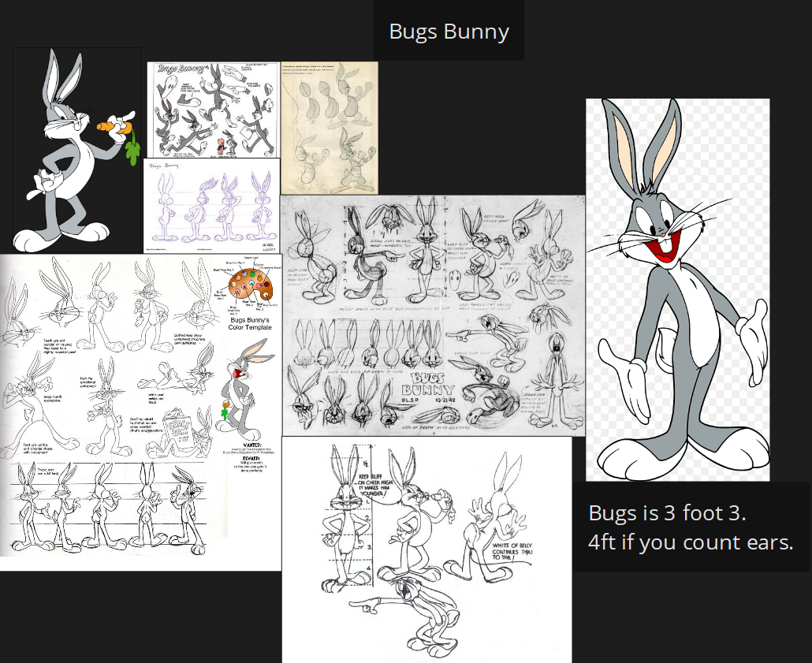The image size is (812, 663).
Task: Select the "Bugs is 3 foot 3" note
Action: coord(691,527)
